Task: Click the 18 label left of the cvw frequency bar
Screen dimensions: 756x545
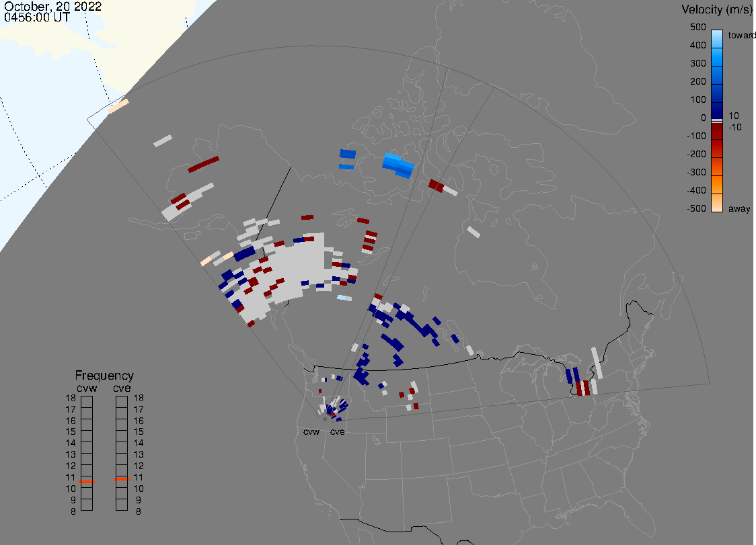Action: click(x=71, y=398)
